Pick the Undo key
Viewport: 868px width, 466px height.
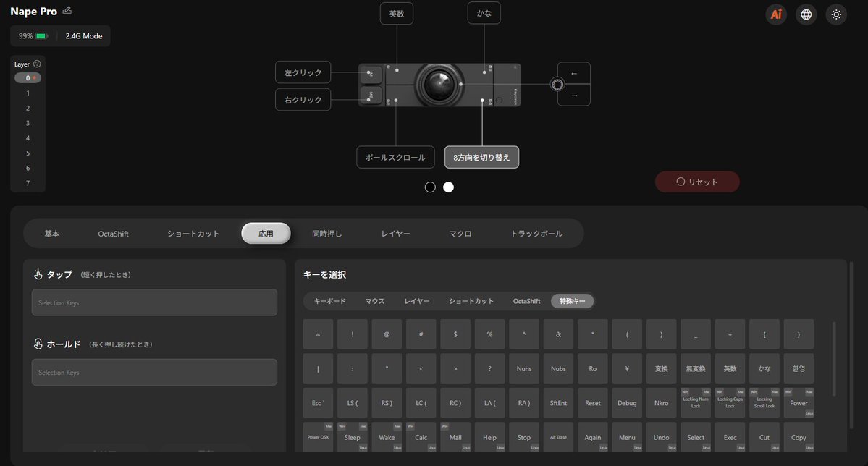661,437
